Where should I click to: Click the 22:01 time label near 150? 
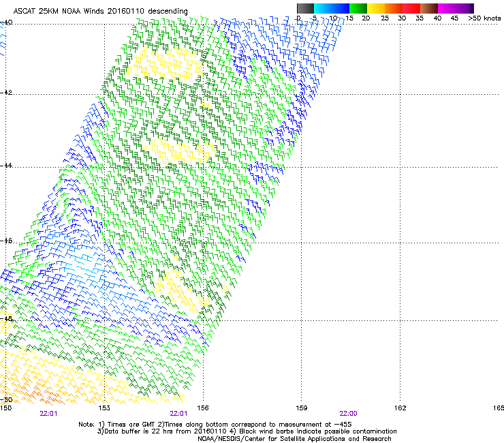(48, 414)
